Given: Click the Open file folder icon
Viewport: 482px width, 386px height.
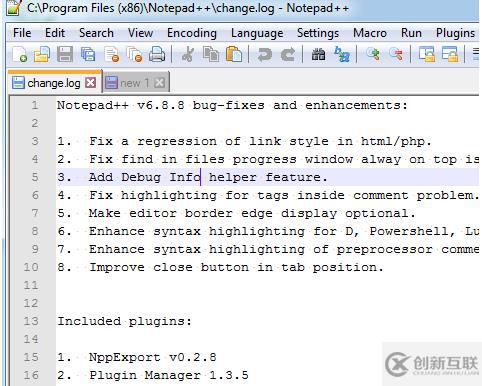Looking at the screenshot, I should pos(42,54).
